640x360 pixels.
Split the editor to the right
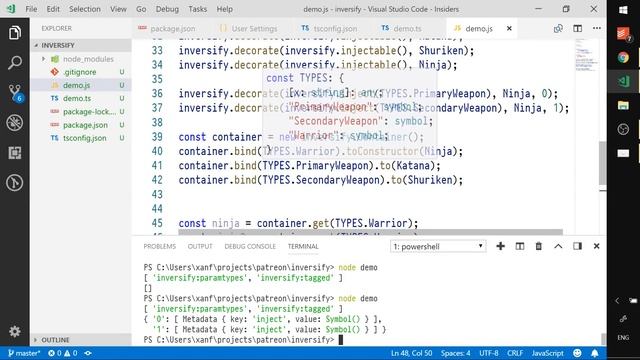(578, 29)
